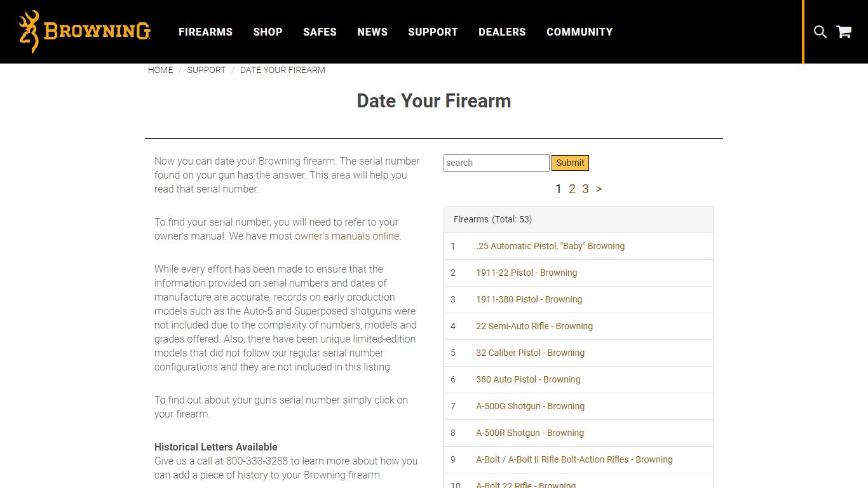The width and height of the screenshot is (868, 488).
Task: Open .25 Automatic Pistol "Baby" Browning
Action: coord(550,246)
